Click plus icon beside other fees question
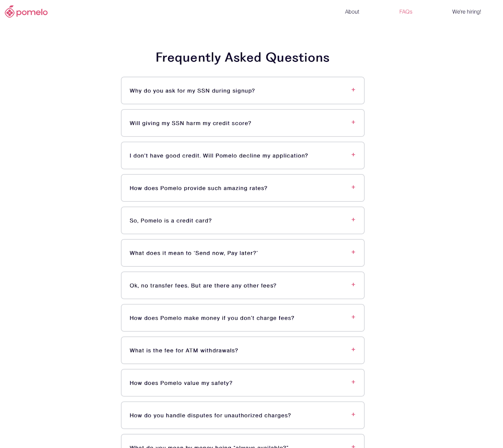 [353, 285]
